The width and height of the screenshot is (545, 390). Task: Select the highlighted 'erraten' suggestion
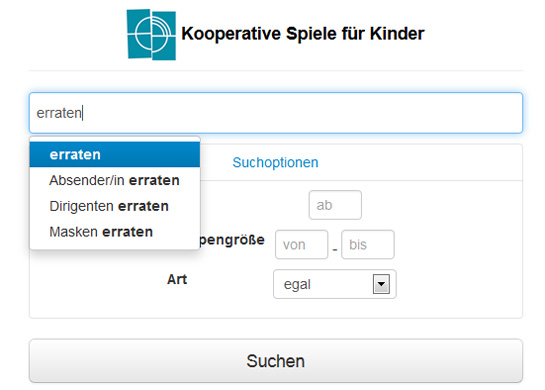tap(115, 154)
